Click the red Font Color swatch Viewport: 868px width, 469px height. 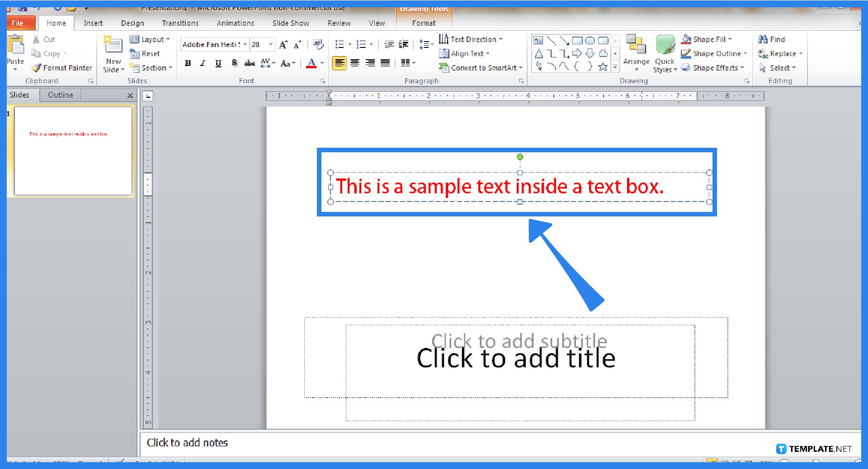tap(312, 63)
